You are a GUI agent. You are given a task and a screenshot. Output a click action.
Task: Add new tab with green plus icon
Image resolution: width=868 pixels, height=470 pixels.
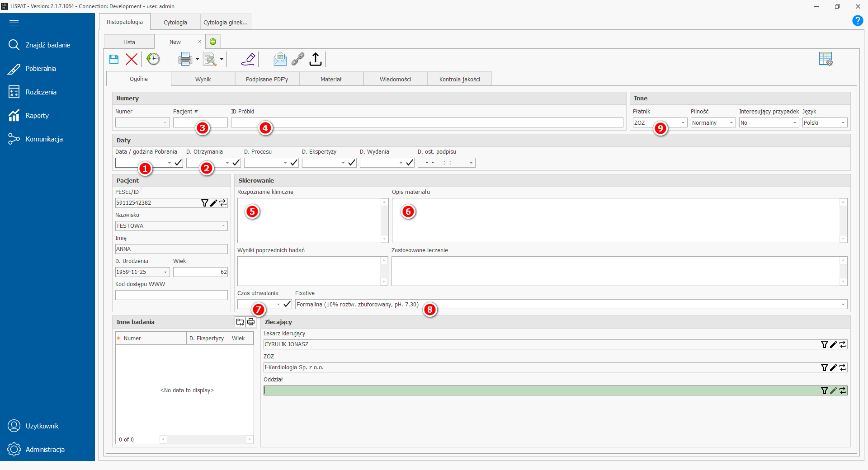pyautogui.click(x=213, y=42)
